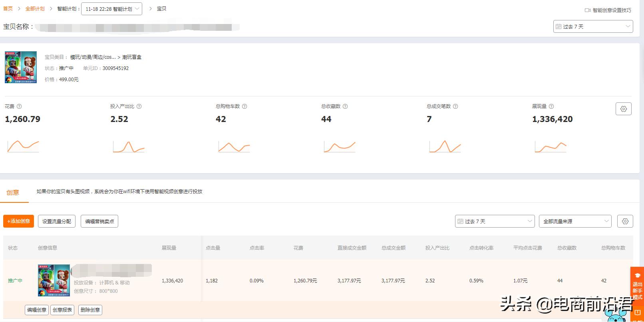The height and width of the screenshot is (322, 644).
Task: Click the help icon next to 总收藏数
Action: [345, 106]
